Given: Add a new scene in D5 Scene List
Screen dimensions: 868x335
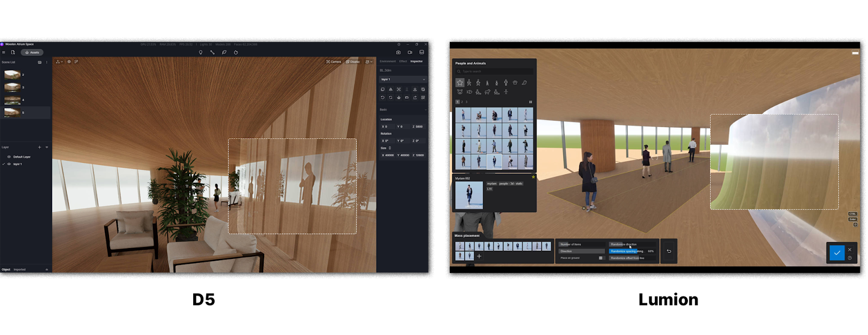Looking at the screenshot, I should 40,62.
